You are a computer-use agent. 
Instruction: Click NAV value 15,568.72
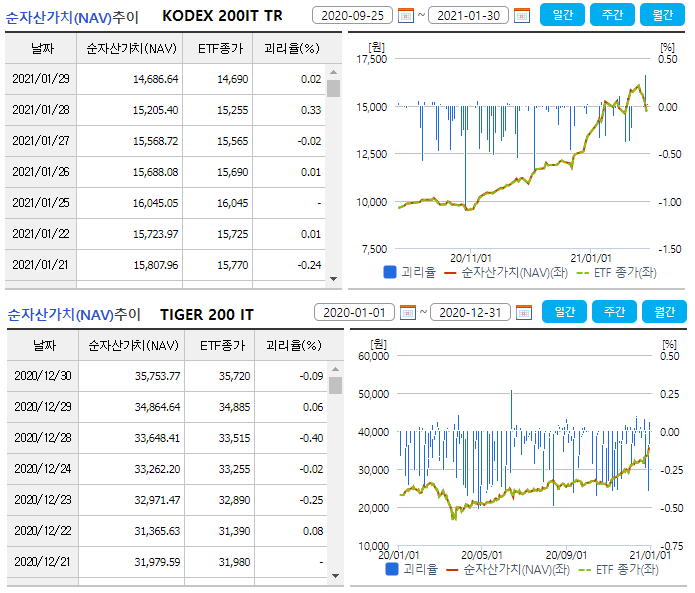pos(156,141)
